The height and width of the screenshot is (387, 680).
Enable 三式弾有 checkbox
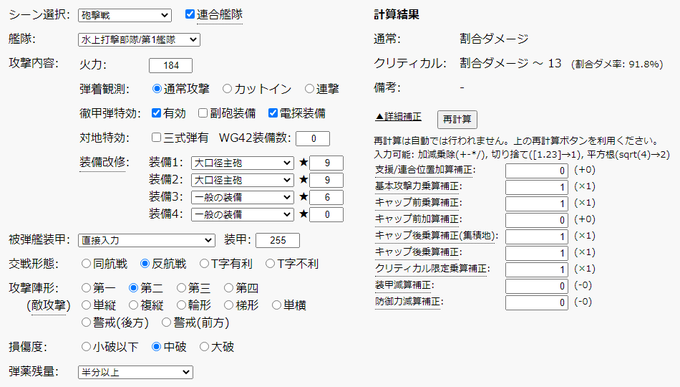tap(156, 138)
